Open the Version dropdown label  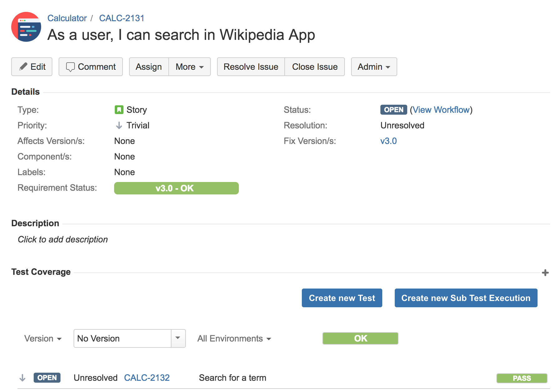coord(43,338)
